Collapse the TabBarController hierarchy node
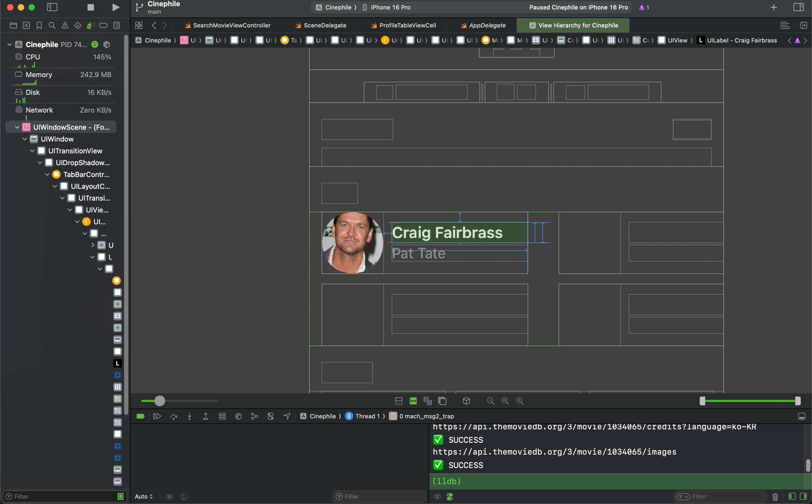Viewport: 812px width, 504px height. click(x=47, y=174)
